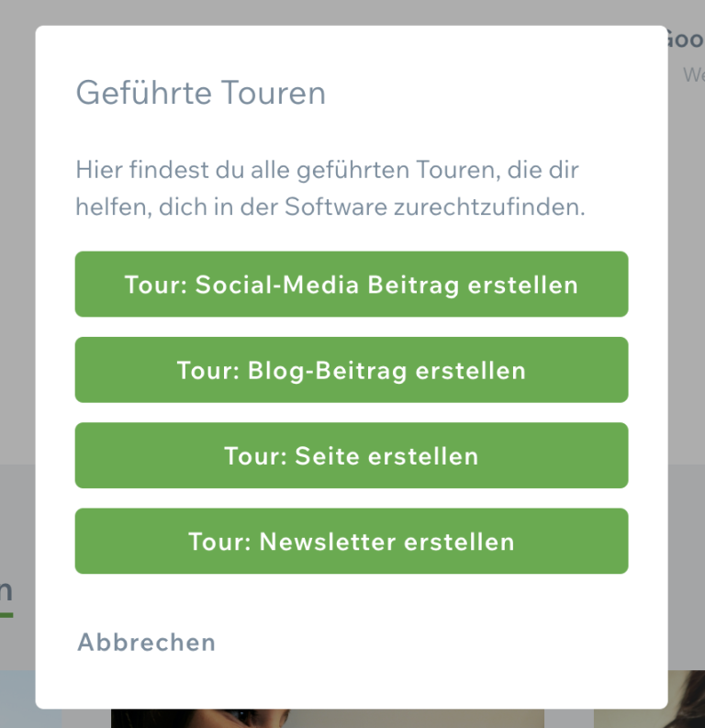Image resolution: width=705 pixels, height=728 pixels.
Task: Click the word 'Software' in the description
Action: coord(336,207)
